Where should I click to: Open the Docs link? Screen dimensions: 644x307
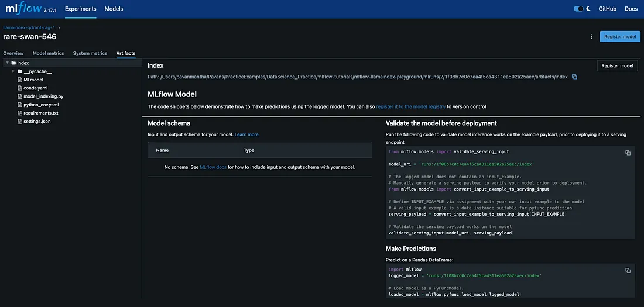pyautogui.click(x=631, y=9)
